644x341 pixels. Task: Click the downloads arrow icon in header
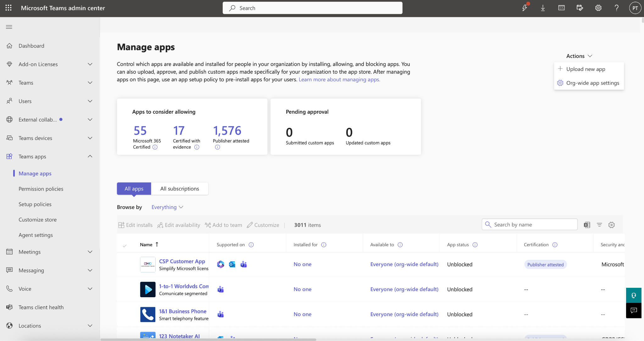pos(543,8)
